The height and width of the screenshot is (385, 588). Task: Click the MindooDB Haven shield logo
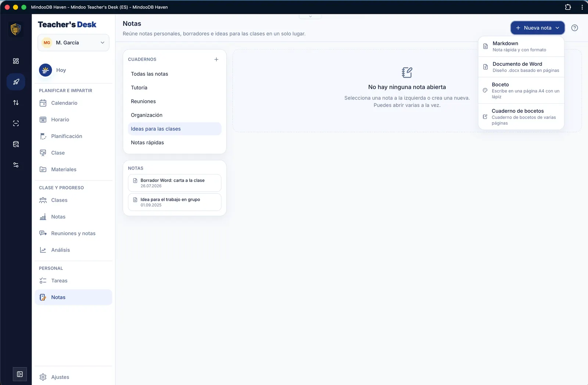16,29
